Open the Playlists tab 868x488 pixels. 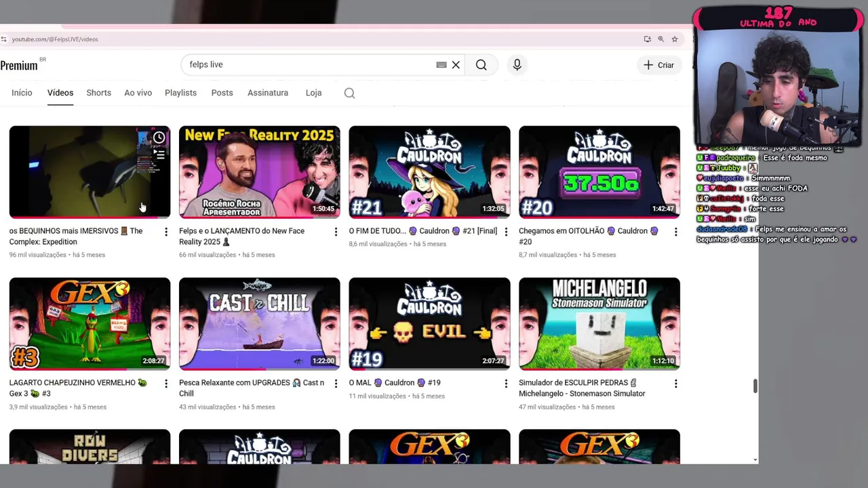pos(180,93)
